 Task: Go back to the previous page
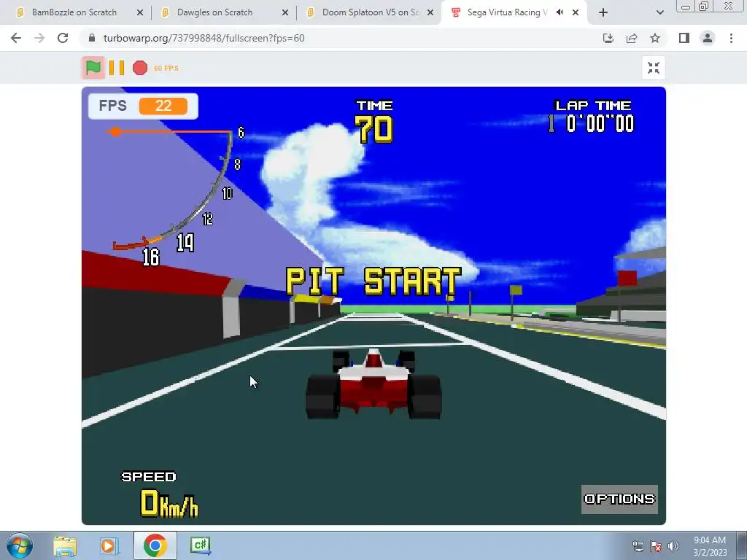16,38
